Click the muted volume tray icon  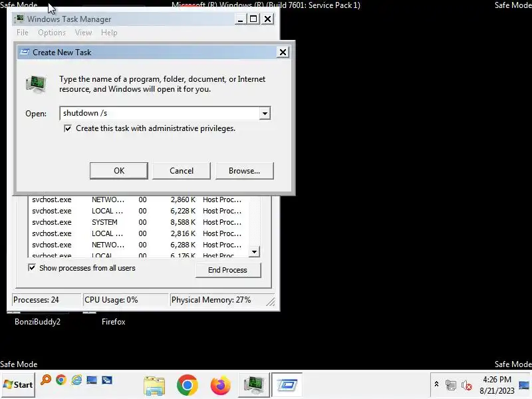tap(467, 385)
